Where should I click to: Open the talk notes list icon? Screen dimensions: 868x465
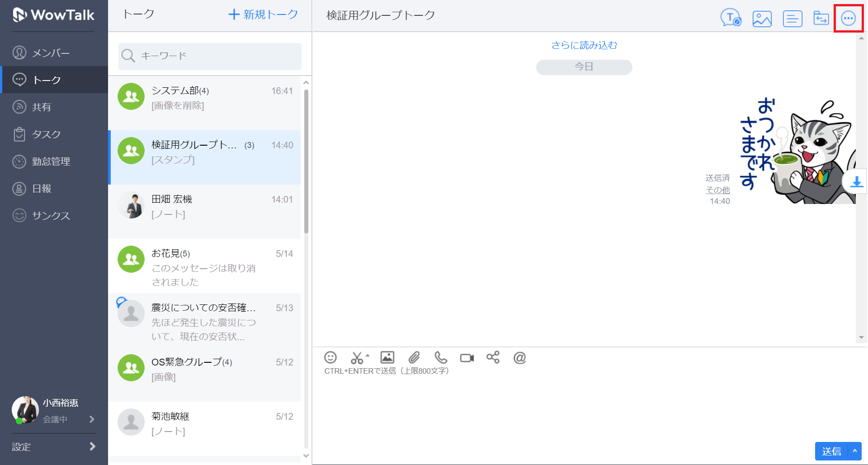pyautogui.click(x=793, y=19)
